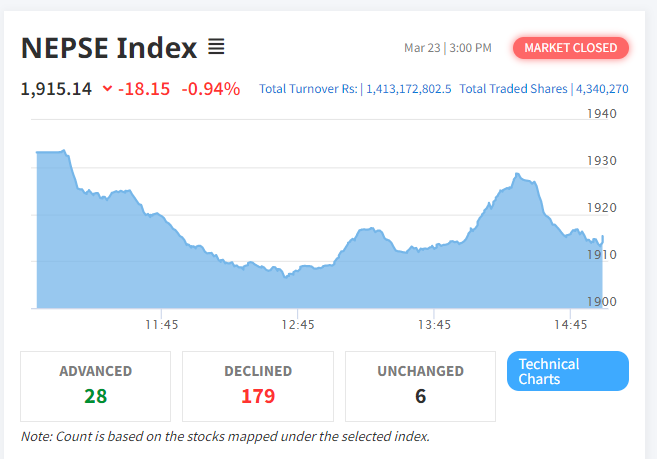Click Total Traded Shares 4,340,270
657x459 pixels.
(544, 89)
